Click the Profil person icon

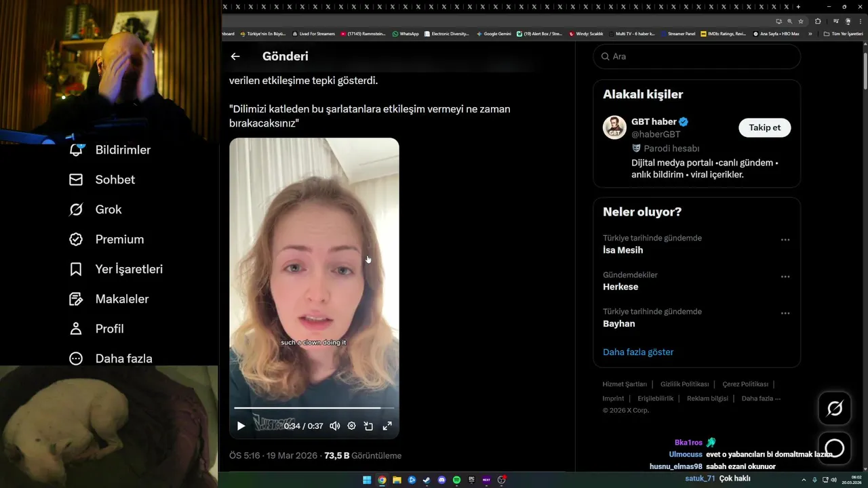[x=76, y=329]
